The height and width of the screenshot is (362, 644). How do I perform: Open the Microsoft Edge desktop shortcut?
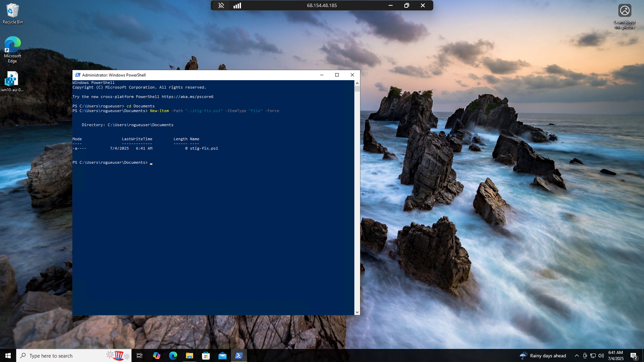pyautogui.click(x=12, y=49)
